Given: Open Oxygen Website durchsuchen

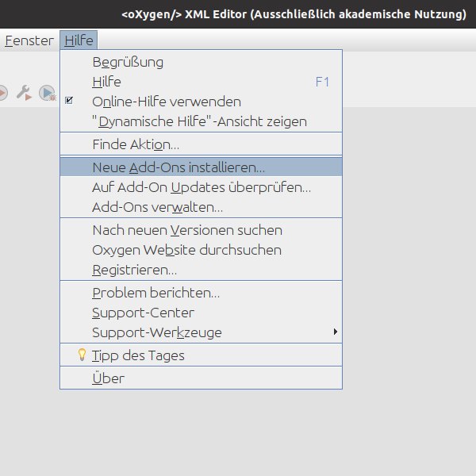Looking at the screenshot, I should point(186,250).
